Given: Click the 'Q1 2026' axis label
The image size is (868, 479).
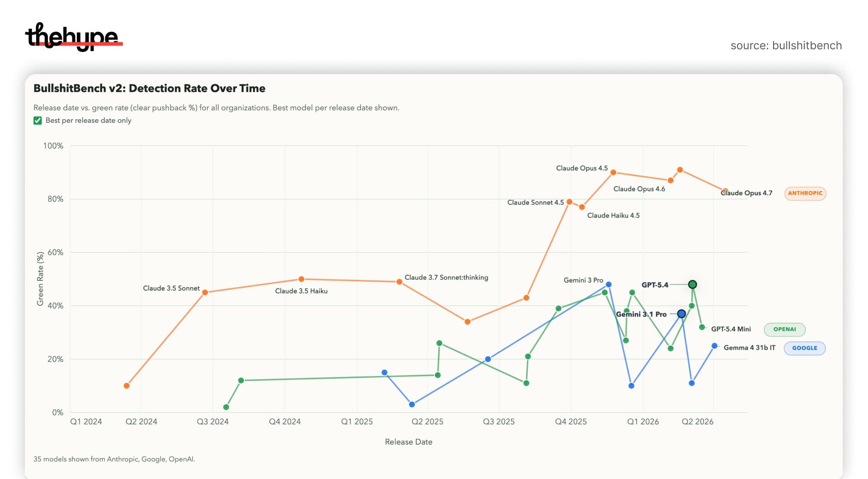Looking at the screenshot, I should [643, 422].
